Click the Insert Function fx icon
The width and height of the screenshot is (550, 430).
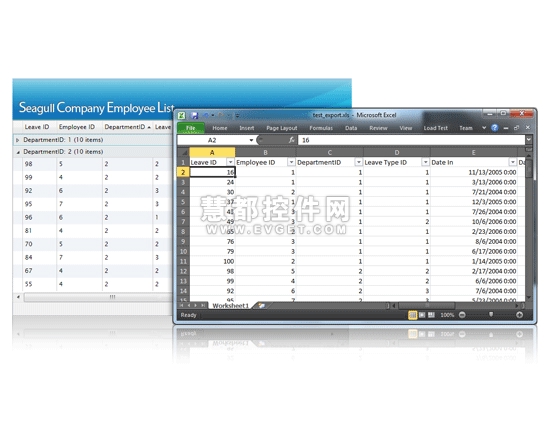(291, 140)
